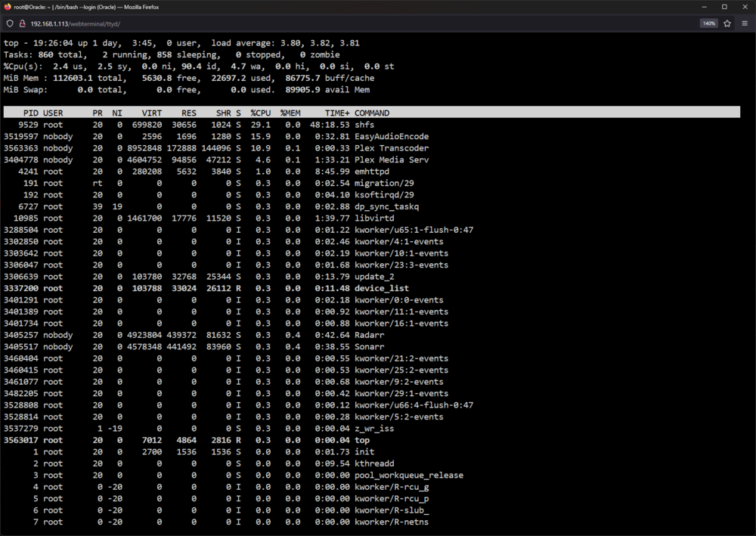Select the EasyAudioEncode process name

click(x=392, y=136)
